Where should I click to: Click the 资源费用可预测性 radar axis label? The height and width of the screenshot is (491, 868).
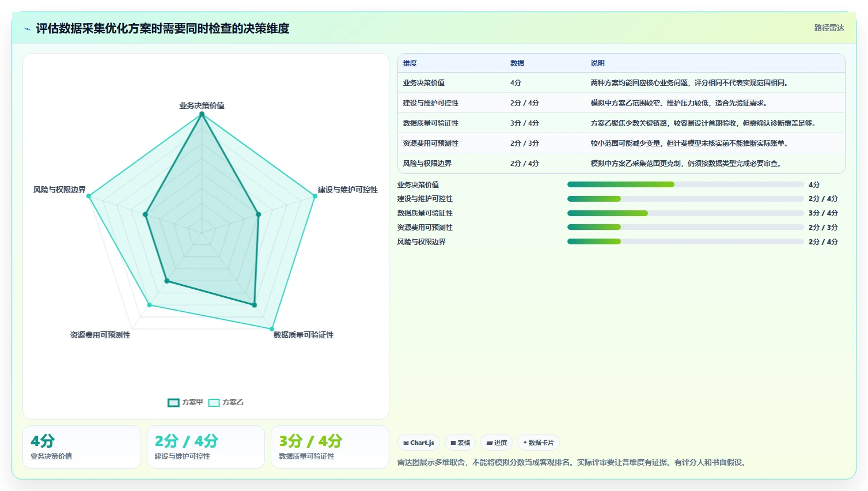(100, 335)
